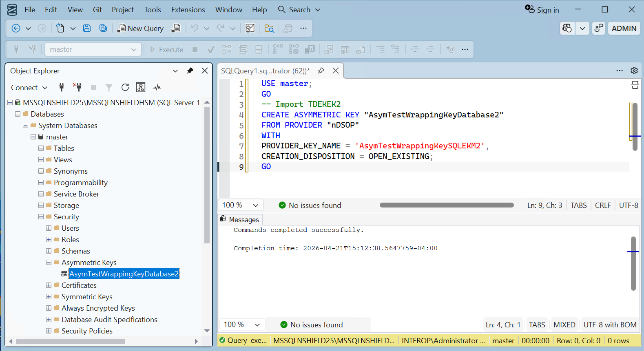Open the File menu
This screenshot has height=351, width=644.
[x=30, y=9]
